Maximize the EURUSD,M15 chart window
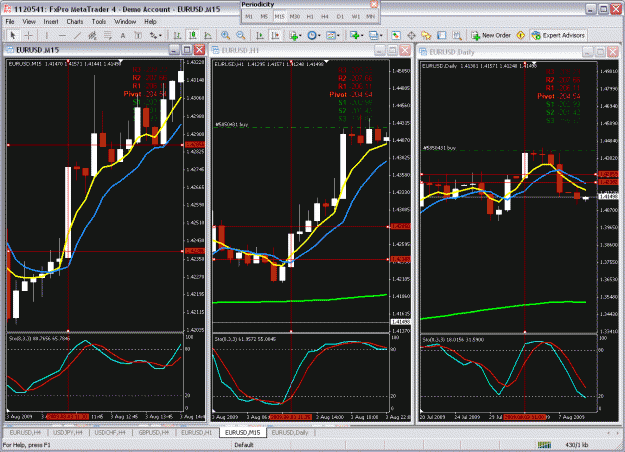This screenshot has height=452, width=625. tap(187, 50)
